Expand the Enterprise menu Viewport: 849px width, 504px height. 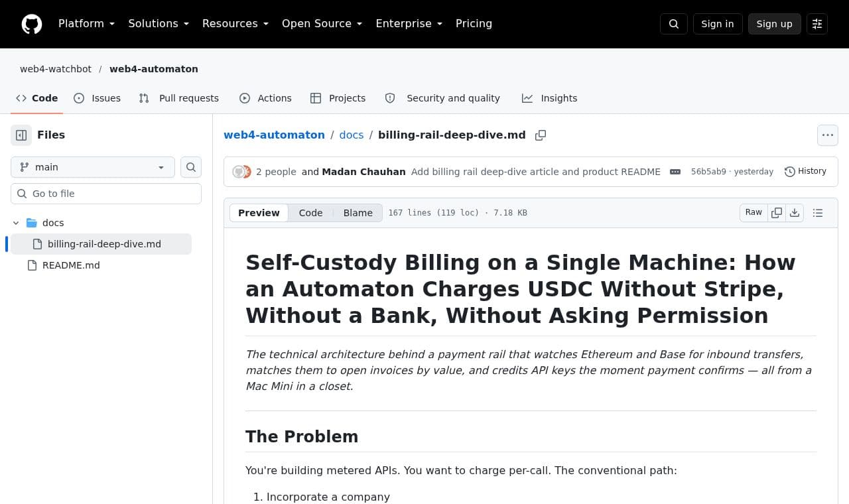pyautogui.click(x=409, y=24)
